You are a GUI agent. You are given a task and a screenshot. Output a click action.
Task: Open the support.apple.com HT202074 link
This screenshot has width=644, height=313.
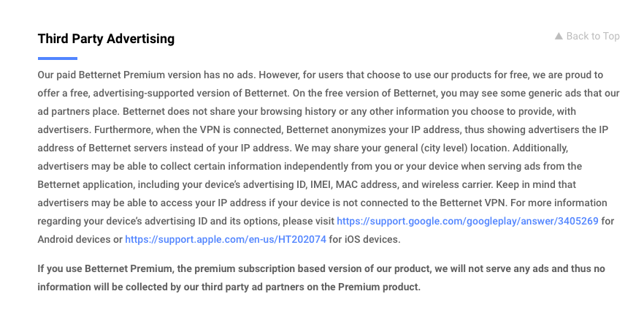click(x=226, y=239)
